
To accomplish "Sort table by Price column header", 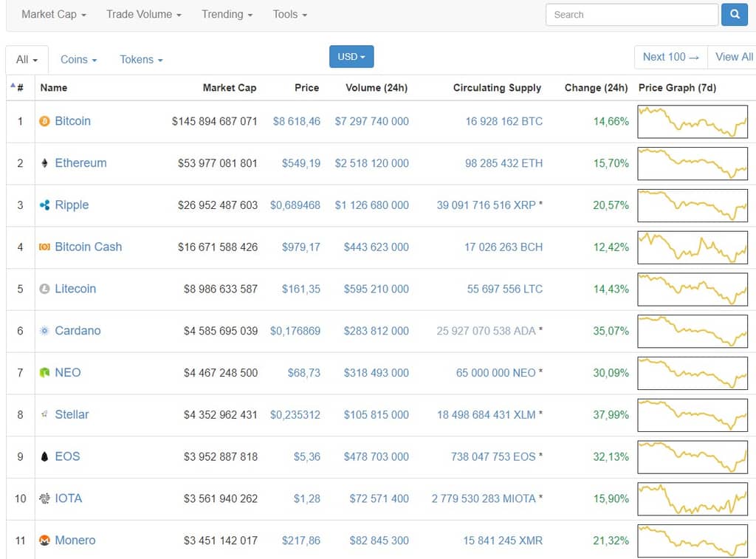I will (x=306, y=88).
